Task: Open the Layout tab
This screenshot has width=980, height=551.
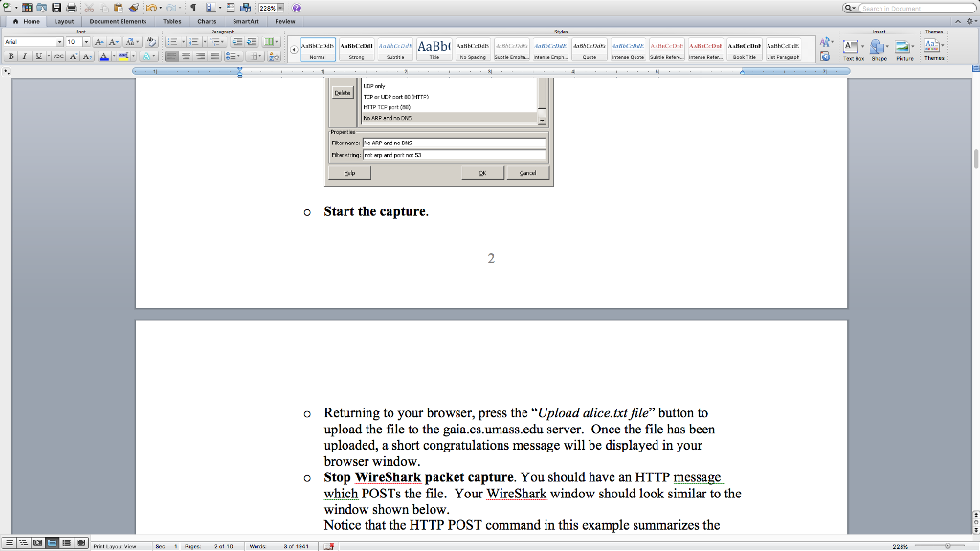Action: 64,21
